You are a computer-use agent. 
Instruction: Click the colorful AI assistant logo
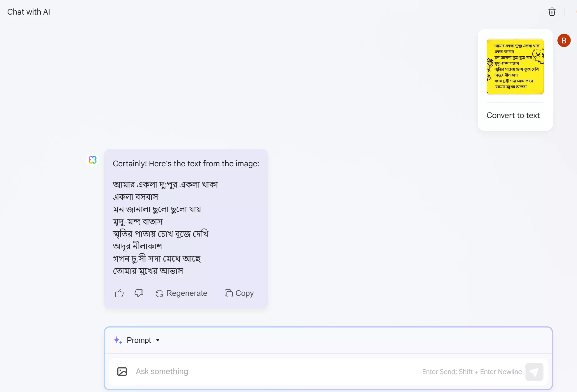[x=93, y=160]
